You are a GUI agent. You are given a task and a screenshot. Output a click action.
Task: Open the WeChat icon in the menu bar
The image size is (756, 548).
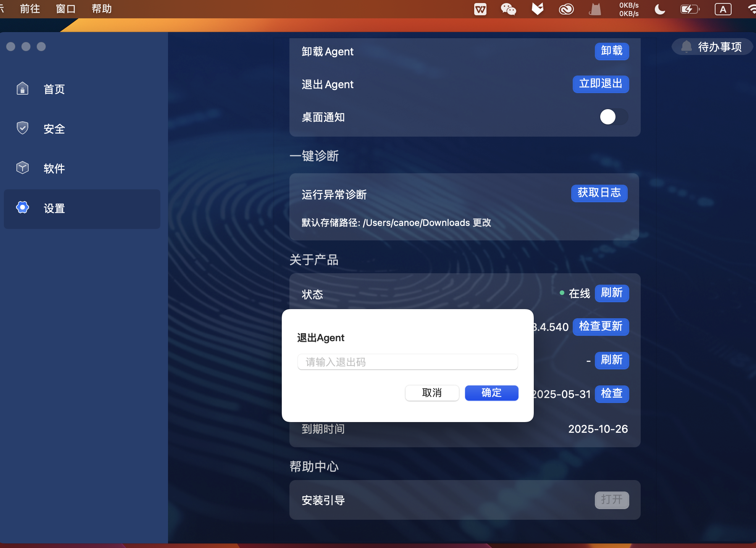coord(508,9)
